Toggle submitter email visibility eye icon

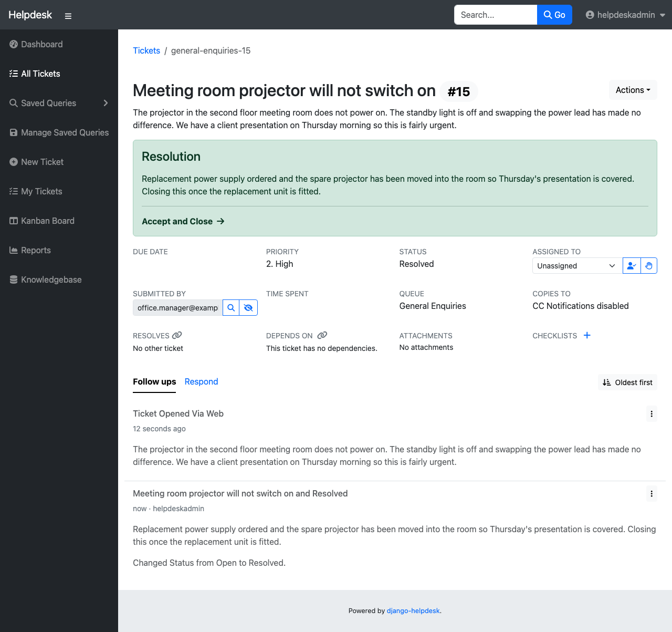248,308
